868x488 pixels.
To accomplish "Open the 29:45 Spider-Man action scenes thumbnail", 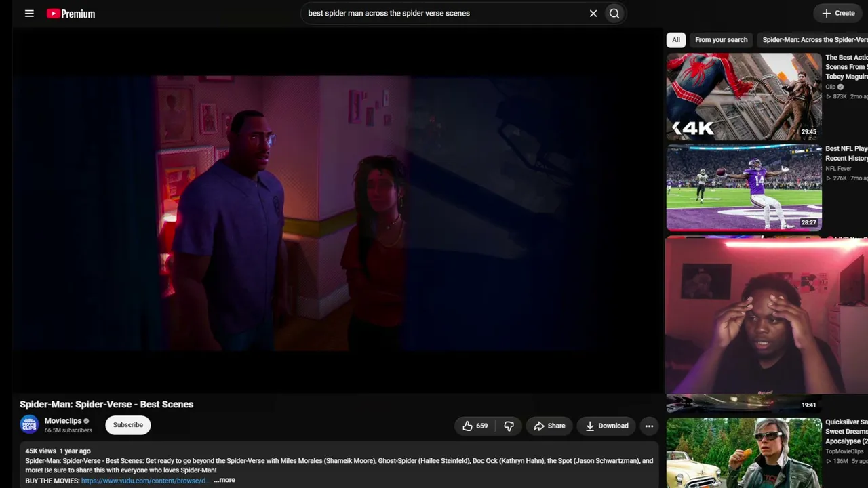I will [x=744, y=96].
